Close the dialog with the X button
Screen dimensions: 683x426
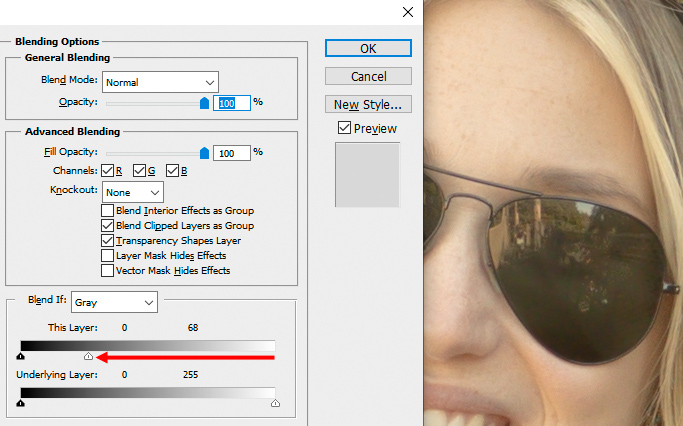[x=407, y=12]
